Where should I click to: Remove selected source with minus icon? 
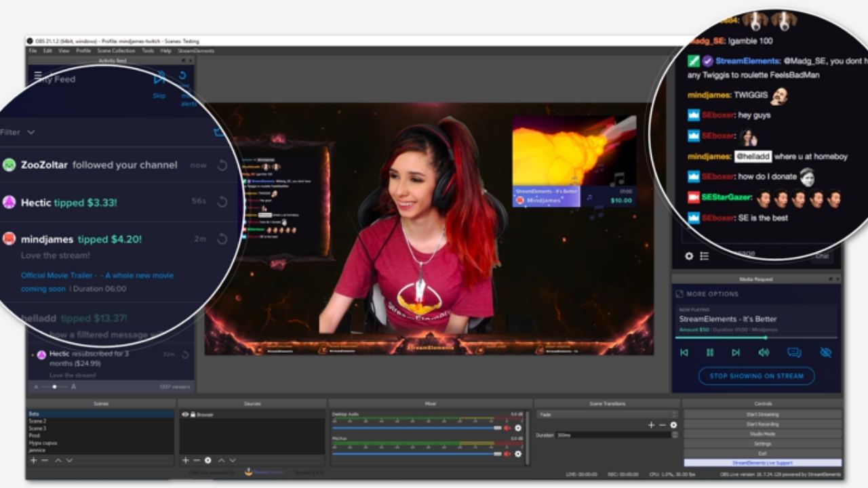[x=197, y=460]
